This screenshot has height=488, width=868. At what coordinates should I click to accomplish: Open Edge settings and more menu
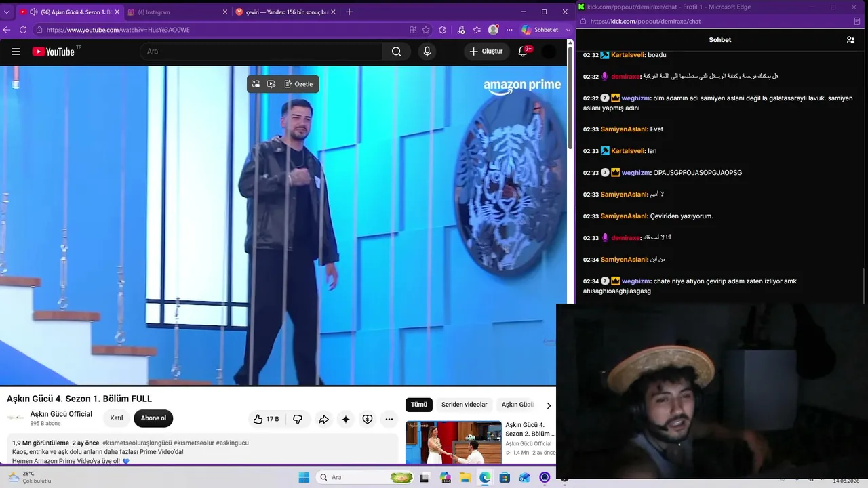click(509, 30)
